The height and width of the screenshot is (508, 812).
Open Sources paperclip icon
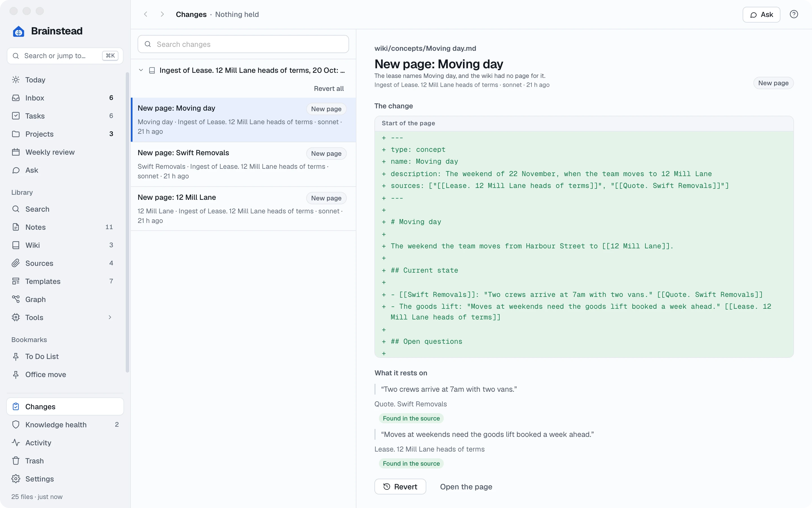click(16, 263)
